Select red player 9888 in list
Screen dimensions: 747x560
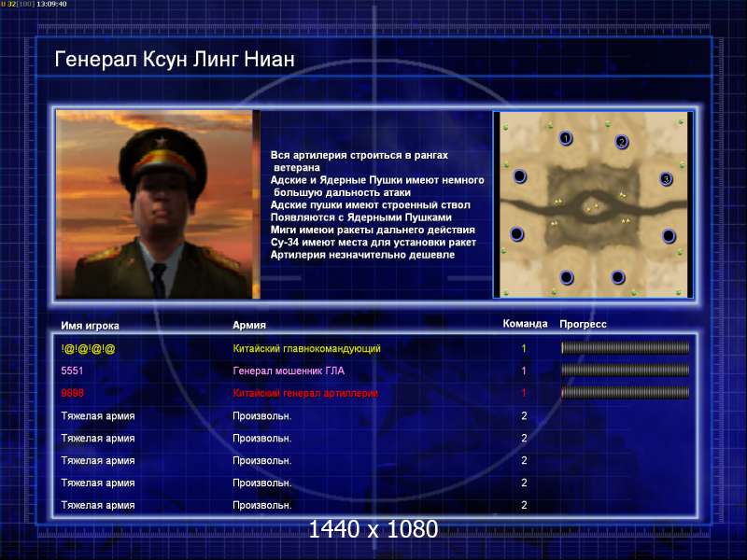click(73, 393)
